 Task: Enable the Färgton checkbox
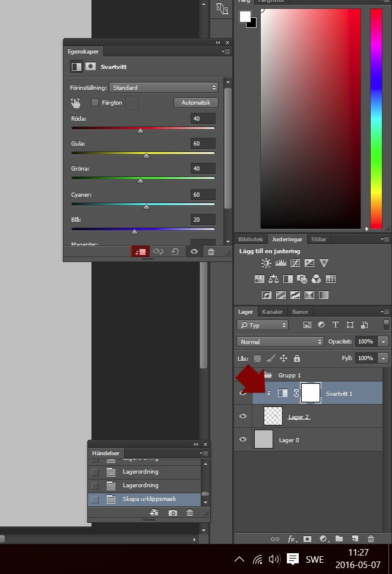[x=95, y=103]
